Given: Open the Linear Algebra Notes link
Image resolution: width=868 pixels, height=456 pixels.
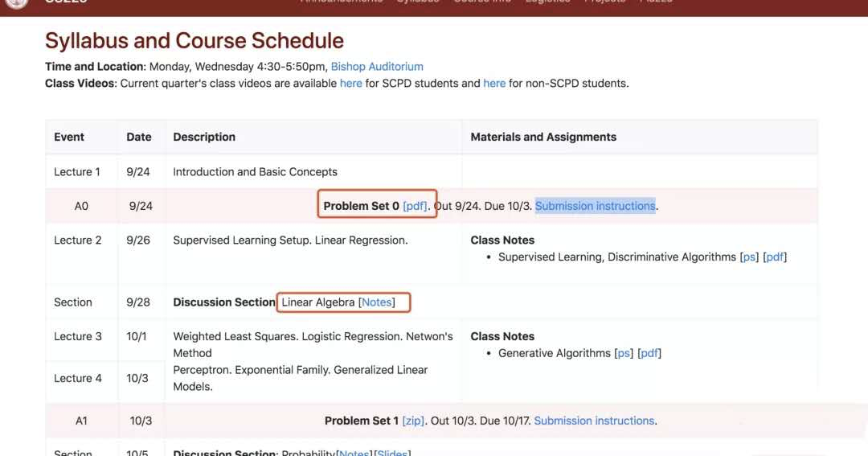Looking at the screenshot, I should (377, 302).
